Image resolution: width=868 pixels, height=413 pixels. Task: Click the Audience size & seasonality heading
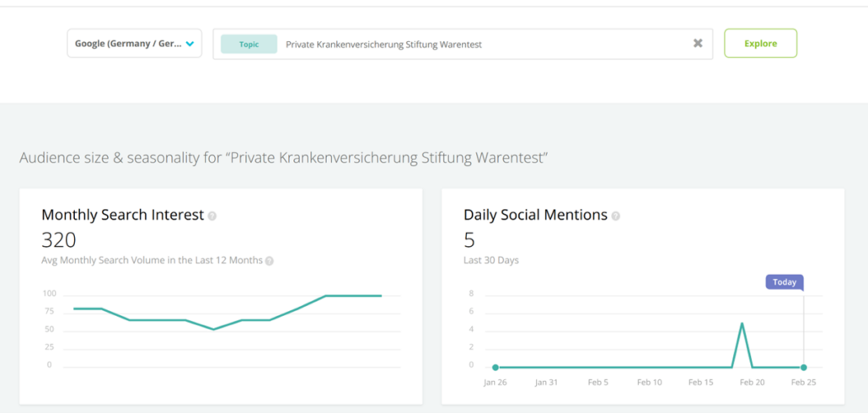[284, 158]
